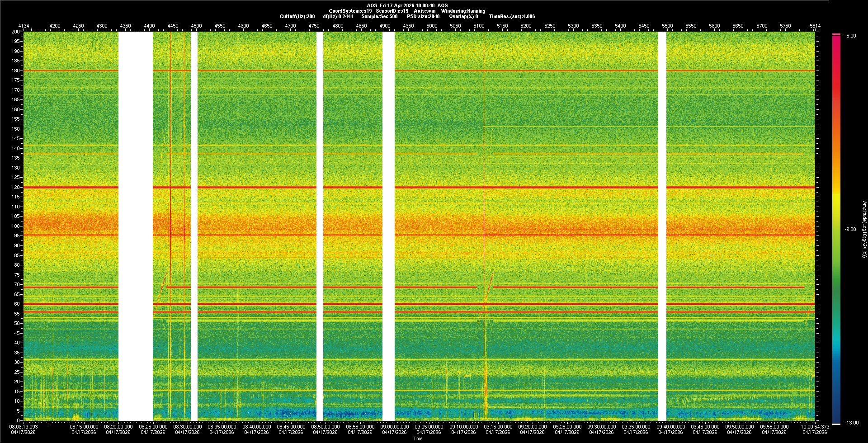Image resolution: width=868 pixels, height=443 pixels.
Task: Click the 09:00:00.000 time axis label
Action: click(394, 427)
